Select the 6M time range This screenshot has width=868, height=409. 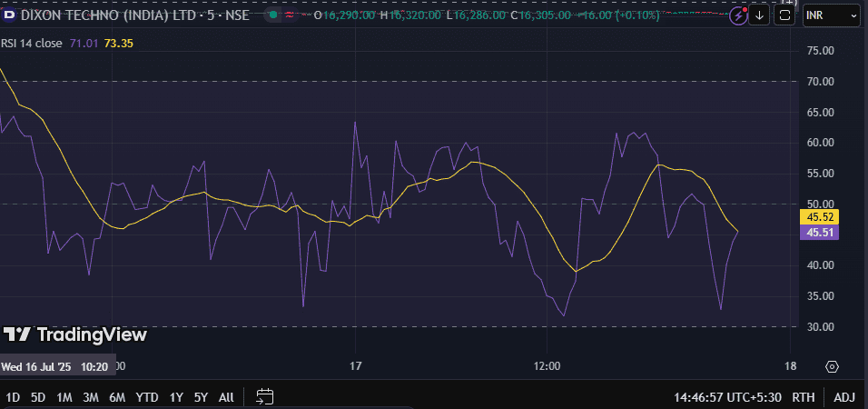coord(117,397)
